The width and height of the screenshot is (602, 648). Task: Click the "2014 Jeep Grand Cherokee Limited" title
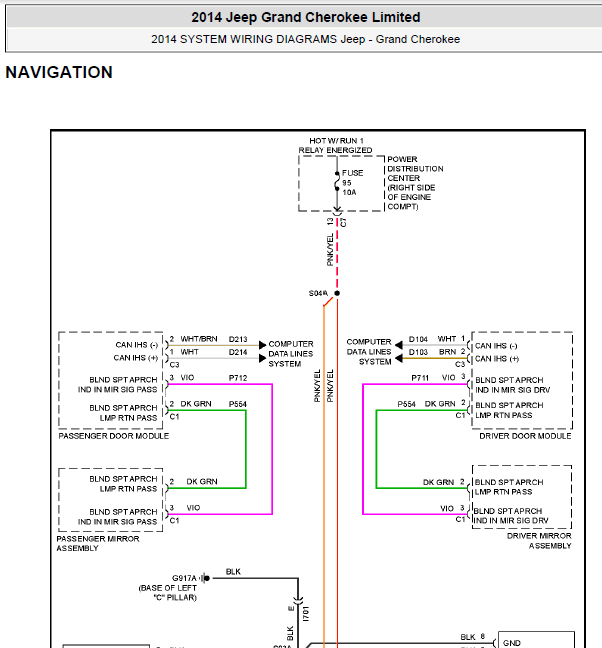point(305,17)
